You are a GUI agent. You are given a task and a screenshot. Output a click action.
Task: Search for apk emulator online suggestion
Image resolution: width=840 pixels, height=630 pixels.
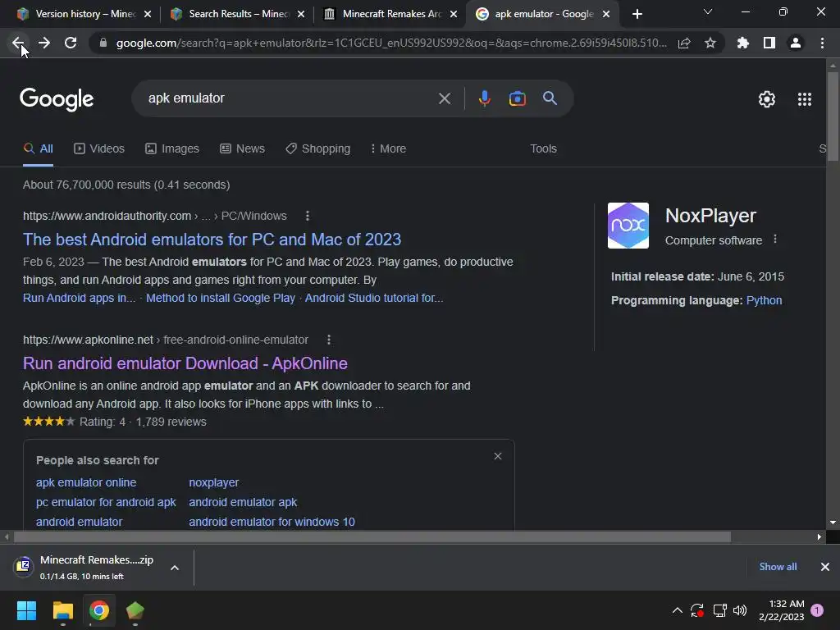pyautogui.click(x=86, y=482)
